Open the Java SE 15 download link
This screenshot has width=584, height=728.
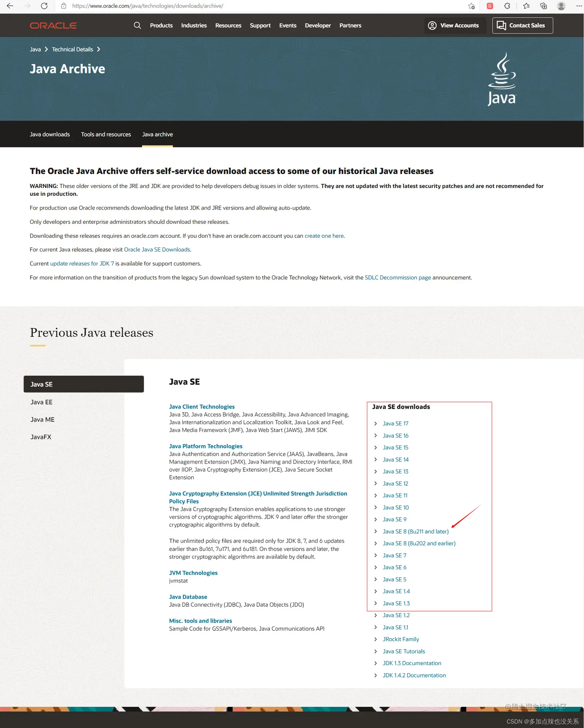(396, 447)
